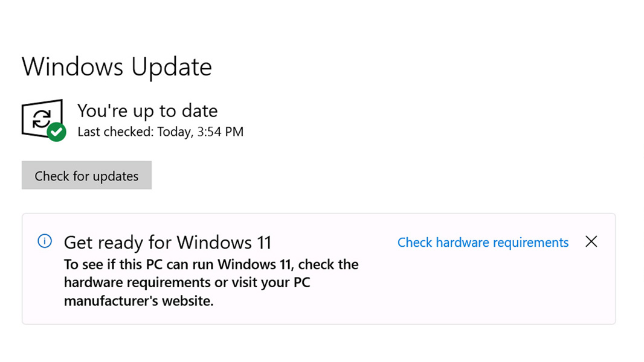Click the Check for updates button

[86, 176]
